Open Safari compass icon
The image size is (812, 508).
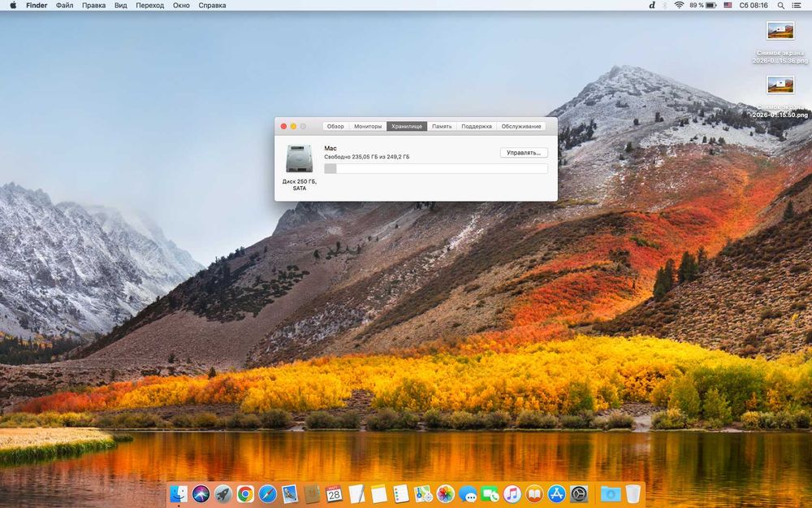268,494
